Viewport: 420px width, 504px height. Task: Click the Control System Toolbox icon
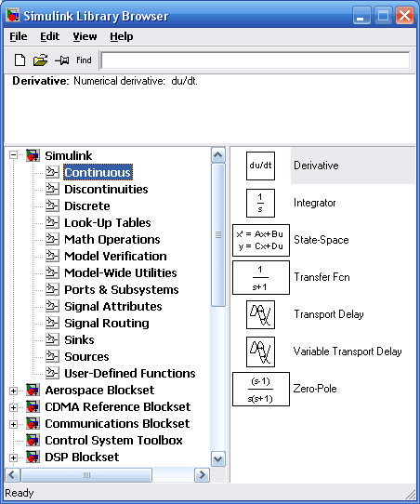pyautogui.click(x=33, y=440)
